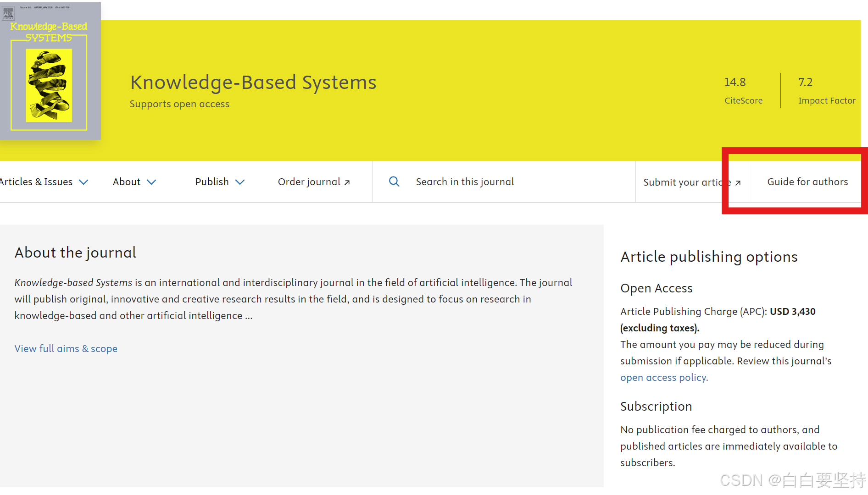Open the Order journal external link

point(314,182)
